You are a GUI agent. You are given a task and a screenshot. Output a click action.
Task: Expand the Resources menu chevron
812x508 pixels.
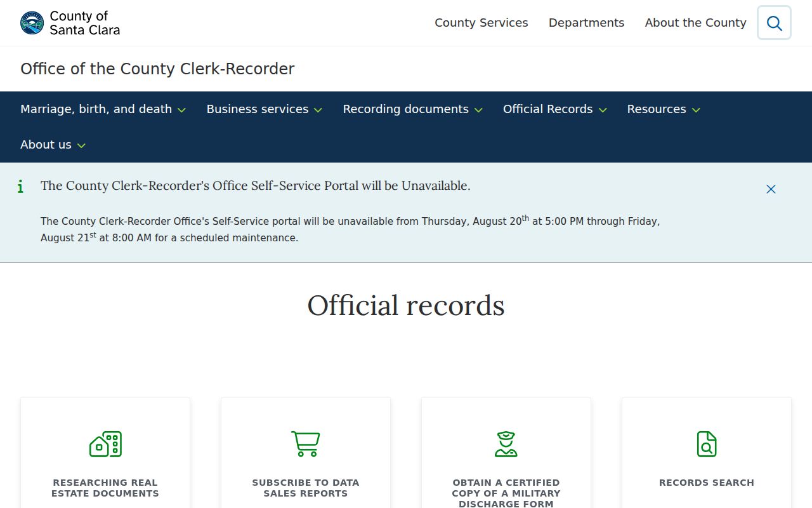[696, 110]
